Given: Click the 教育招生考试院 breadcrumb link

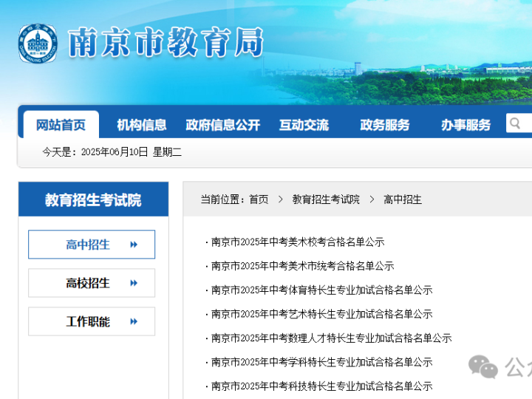Looking at the screenshot, I should pos(326,199).
